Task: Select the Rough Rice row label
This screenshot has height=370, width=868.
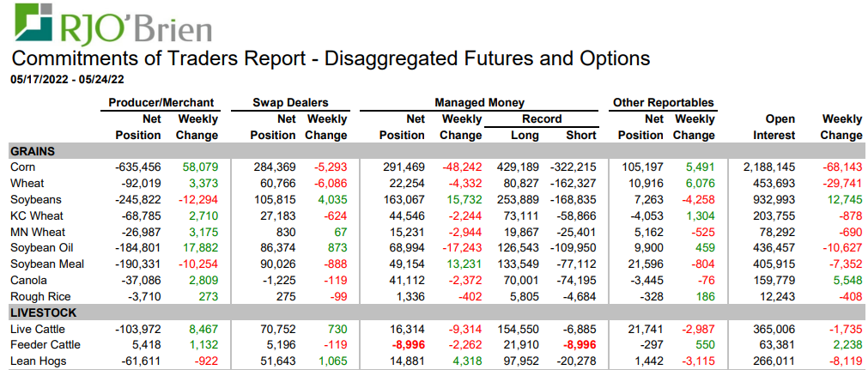Action: point(40,296)
